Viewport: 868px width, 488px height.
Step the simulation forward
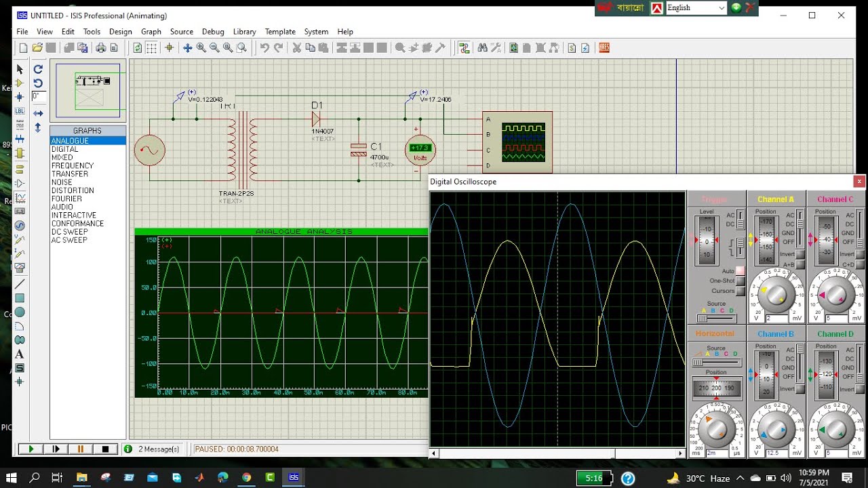tap(56, 449)
